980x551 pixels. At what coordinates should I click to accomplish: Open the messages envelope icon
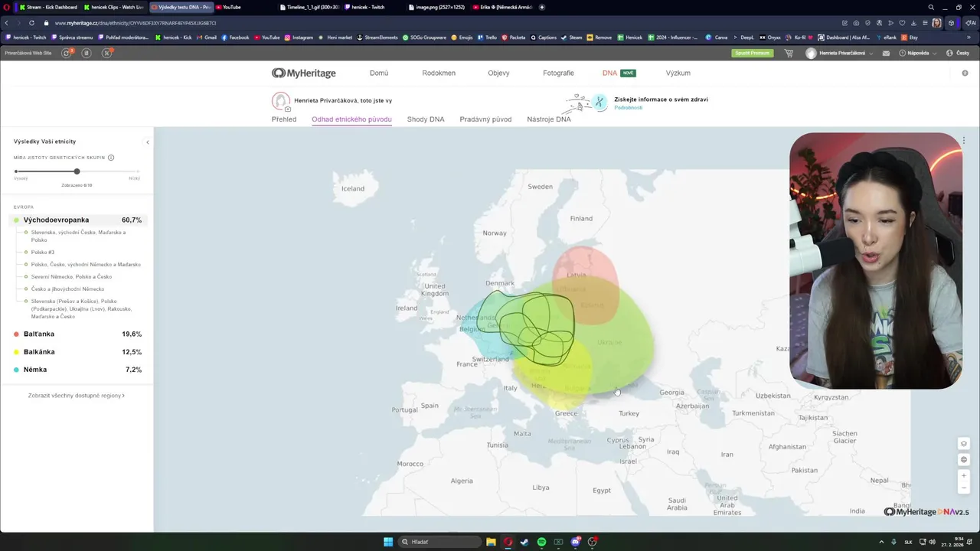click(886, 54)
